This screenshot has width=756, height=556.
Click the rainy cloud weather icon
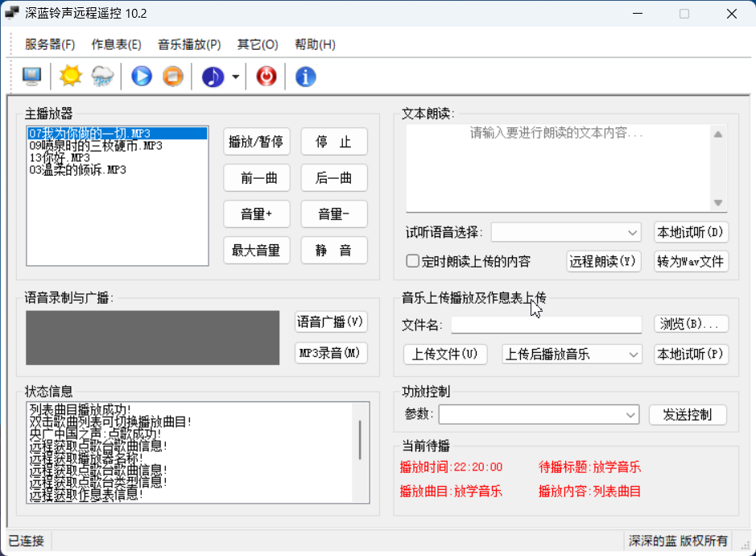[102, 75]
